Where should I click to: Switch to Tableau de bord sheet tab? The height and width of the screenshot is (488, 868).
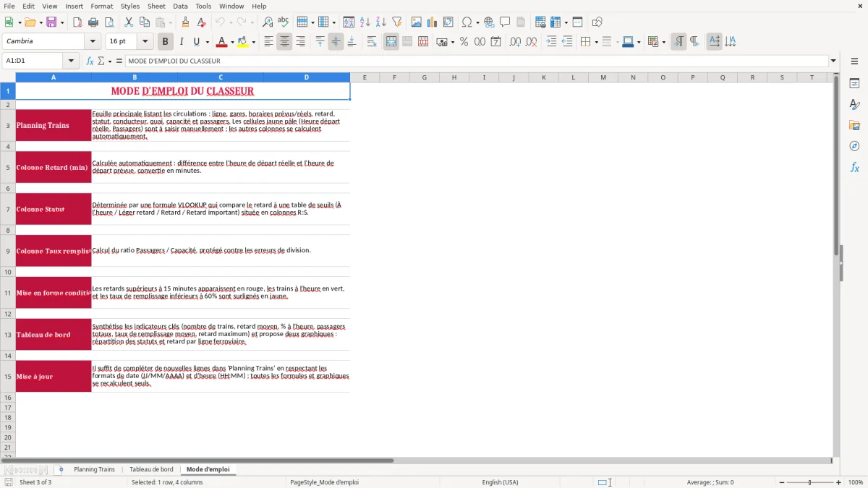coord(151,469)
